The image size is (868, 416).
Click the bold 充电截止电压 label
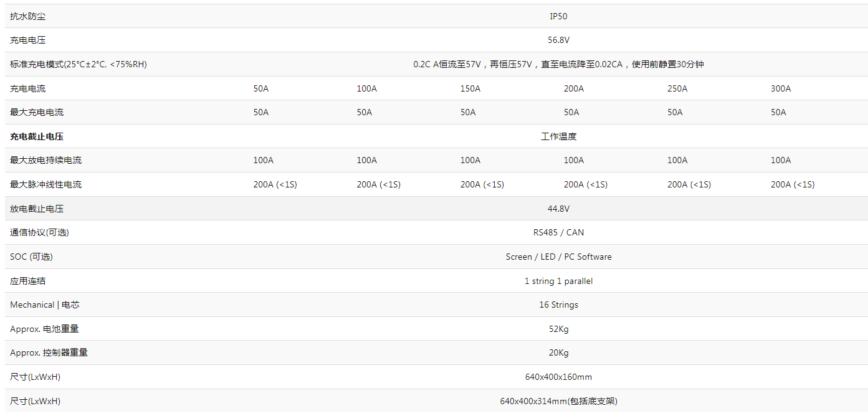pos(37,136)
